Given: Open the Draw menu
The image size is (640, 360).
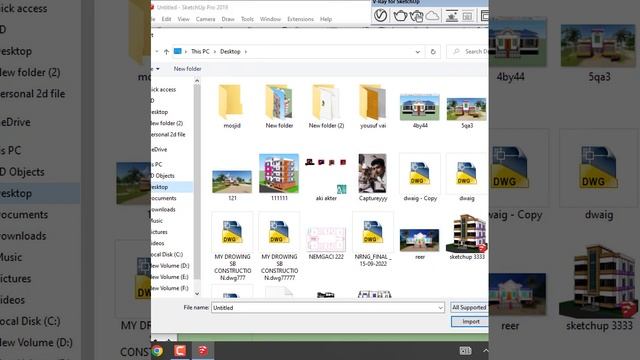Looking at the screenshot, I should 228,19.
